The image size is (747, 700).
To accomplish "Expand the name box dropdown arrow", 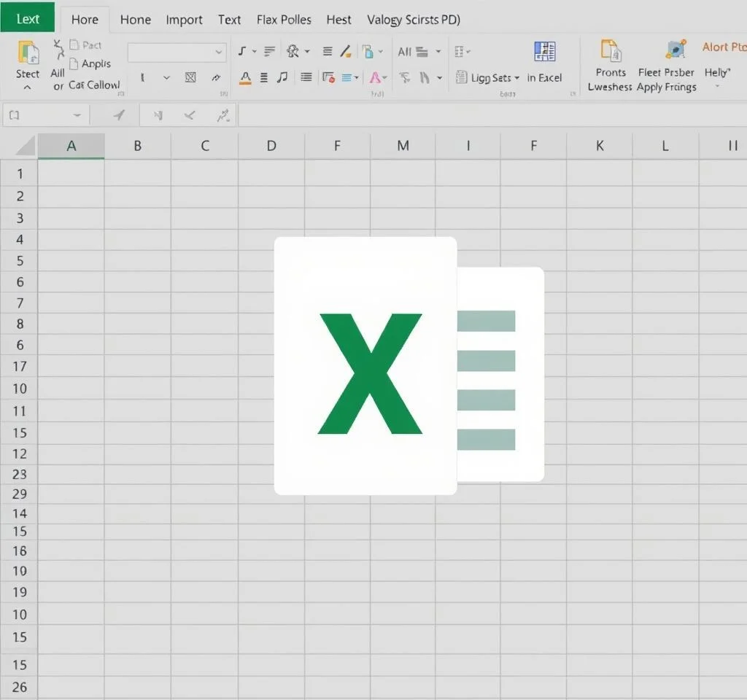I will point(77,115).
